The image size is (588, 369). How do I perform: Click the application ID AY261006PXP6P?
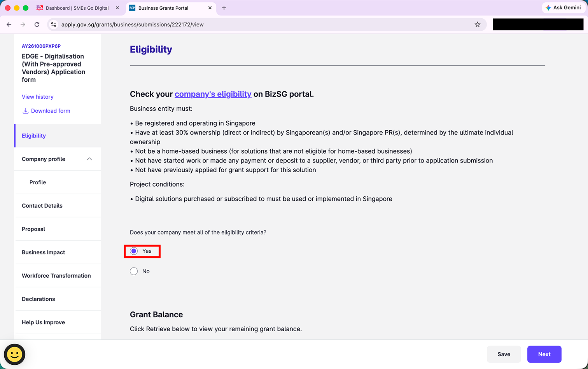[41, 46]
